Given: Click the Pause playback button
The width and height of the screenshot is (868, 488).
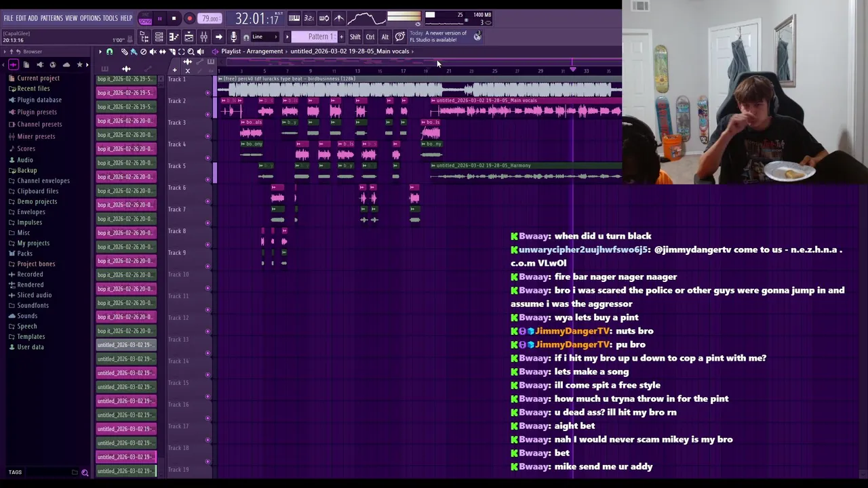Looking at the screenshot, I should click(160, 18).
